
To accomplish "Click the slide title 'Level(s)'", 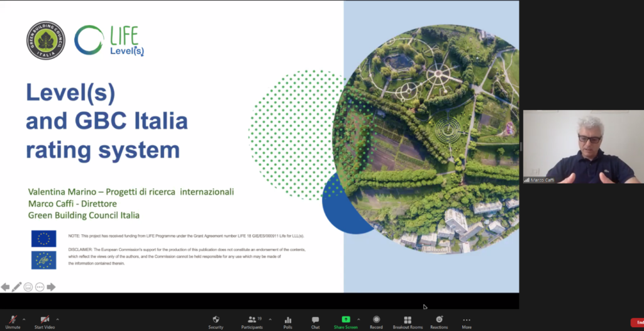I will tap(70, 92).
